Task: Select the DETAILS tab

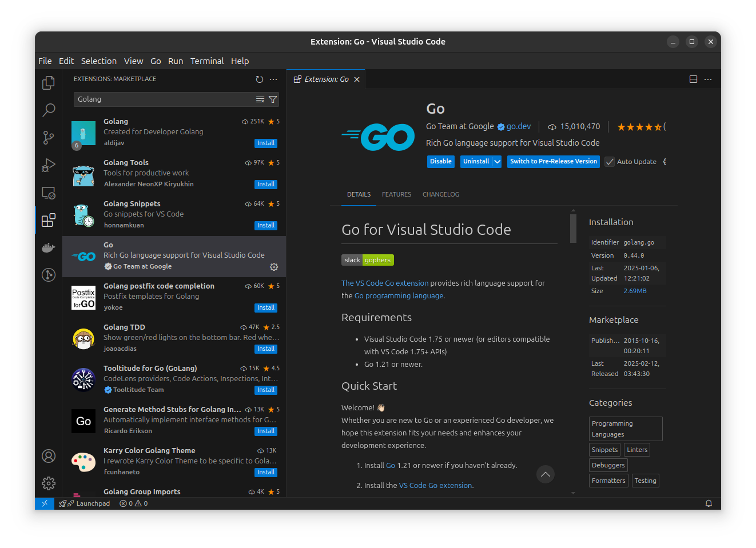Action: 359,194
